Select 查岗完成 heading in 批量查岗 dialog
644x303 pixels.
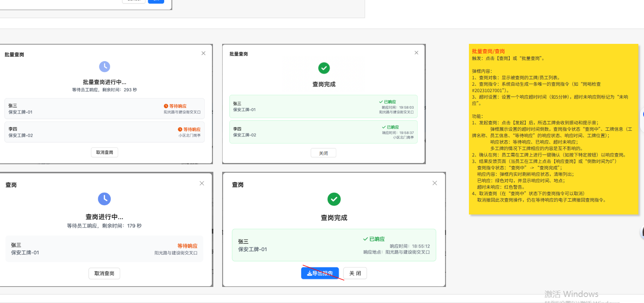point(324,84)
